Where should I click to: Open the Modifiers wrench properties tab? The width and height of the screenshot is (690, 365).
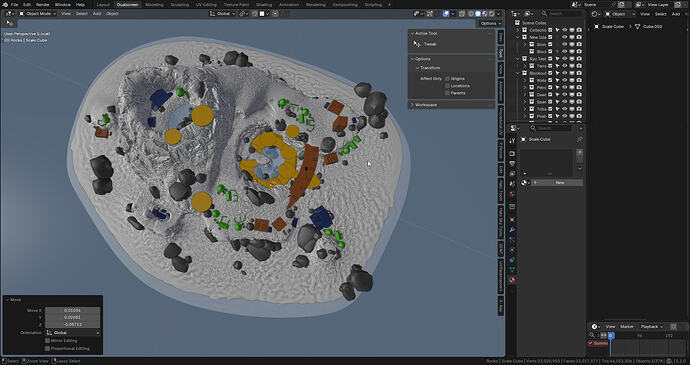coord(512,230)
